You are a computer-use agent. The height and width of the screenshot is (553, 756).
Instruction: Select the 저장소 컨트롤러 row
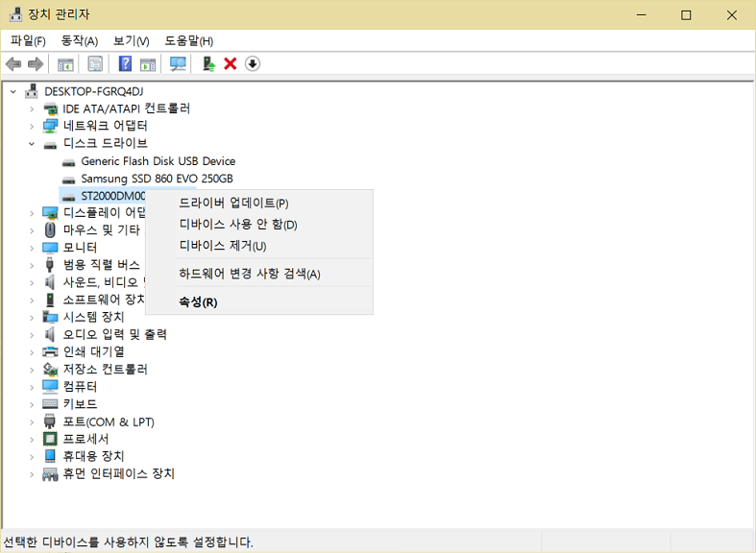pos(105,369)
